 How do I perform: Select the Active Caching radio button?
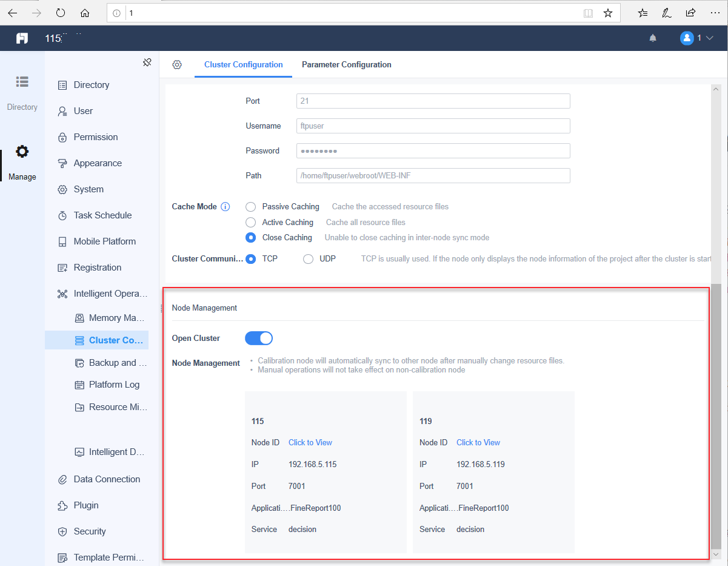click(x=250, y=222)
